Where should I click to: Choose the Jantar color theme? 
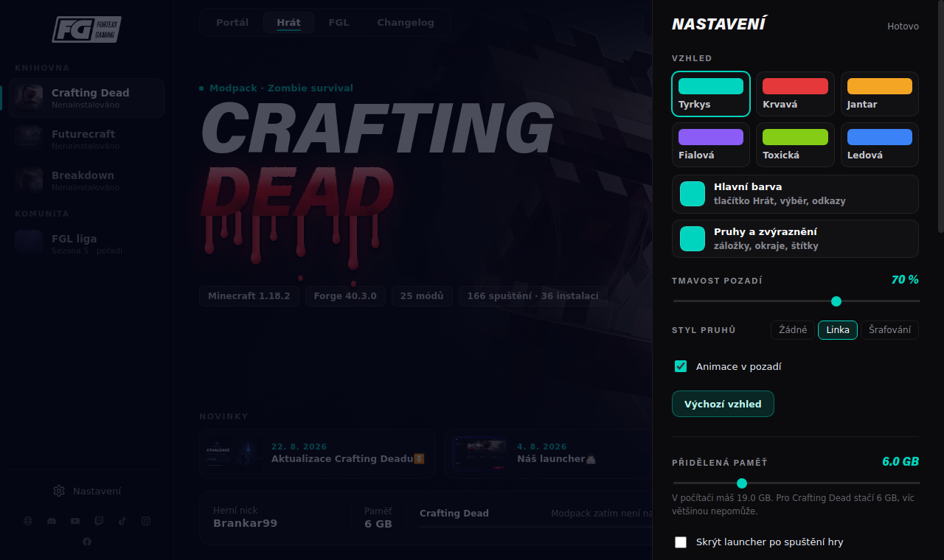click(x=880, y=94)
